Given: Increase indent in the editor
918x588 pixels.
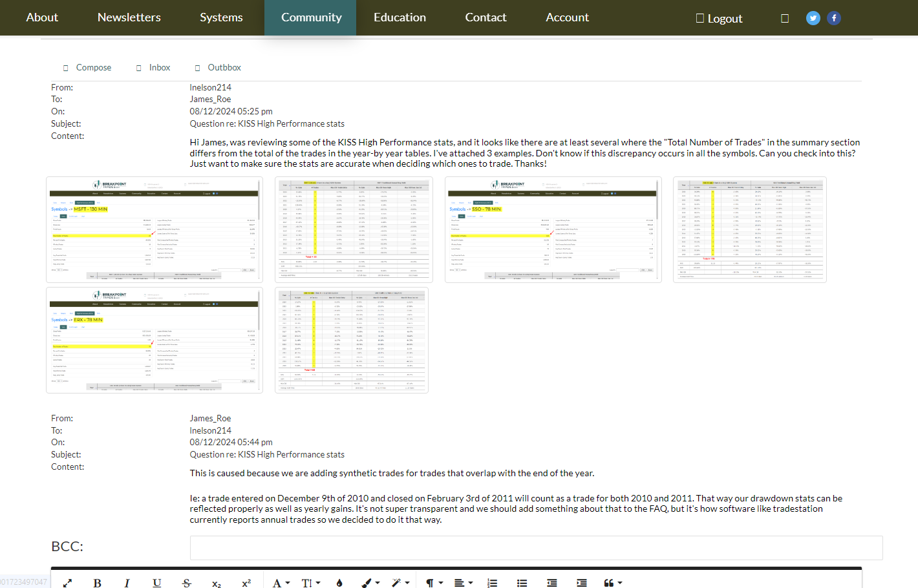Looking at the screenshot, I should click(x=581, y=583).
